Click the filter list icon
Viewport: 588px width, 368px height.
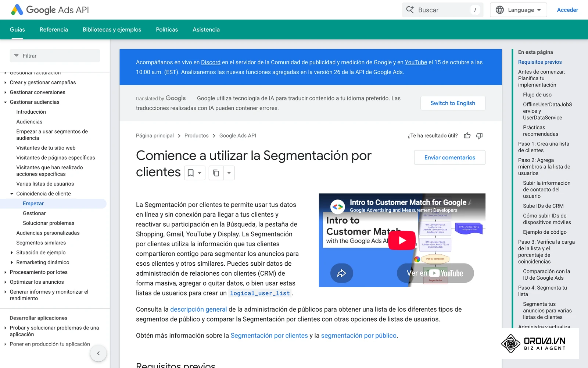point(16,56)
